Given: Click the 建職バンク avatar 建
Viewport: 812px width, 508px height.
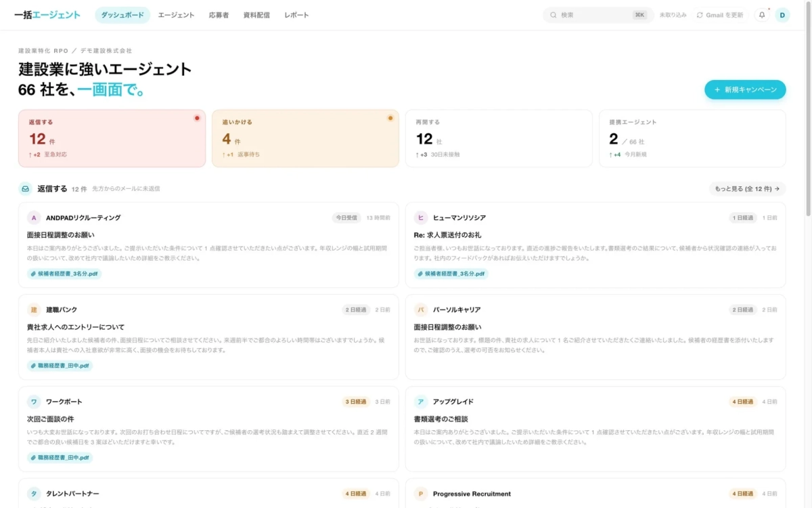Looking at the screenshot, I should tap(34, 310).
